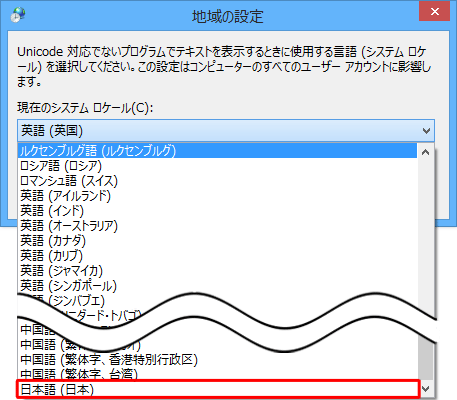Choose 中国語 (繁体字、香港特別行政区) option
457x400 pixels.
click(217, 359)
